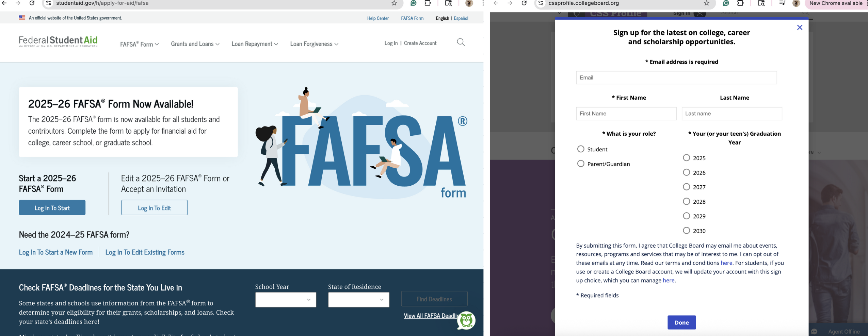Click Log In on Federal Student Aid
The width and height of the screenshot is (868, 336).
(391, 43)
